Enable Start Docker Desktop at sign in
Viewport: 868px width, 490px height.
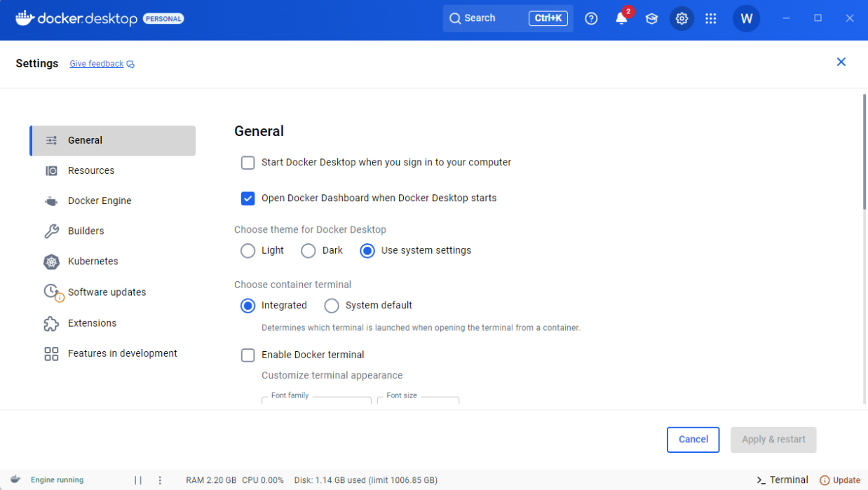[247, 163]
